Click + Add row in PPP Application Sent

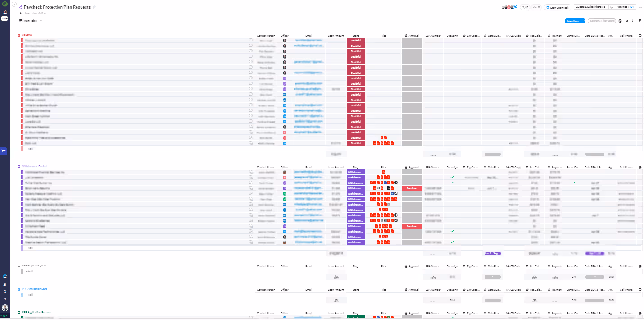click(331, 295)
